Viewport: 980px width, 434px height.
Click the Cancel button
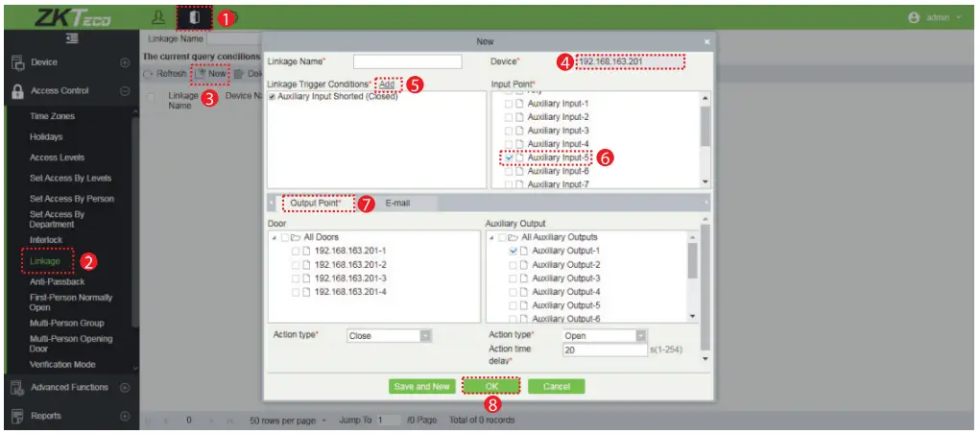[x=557, y=387]
